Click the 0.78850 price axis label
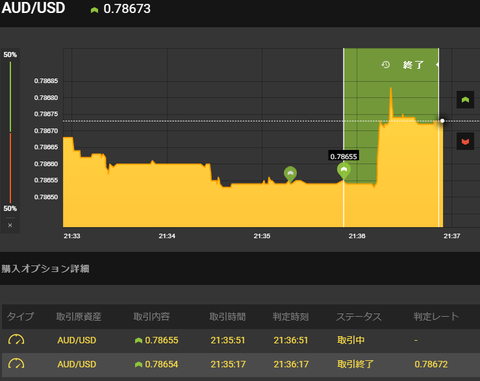 point(46,197)
